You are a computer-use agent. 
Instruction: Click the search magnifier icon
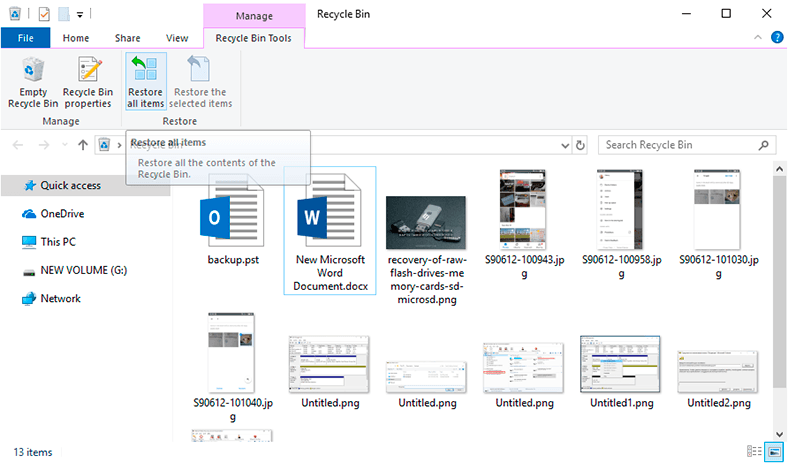tap(763, 145)
